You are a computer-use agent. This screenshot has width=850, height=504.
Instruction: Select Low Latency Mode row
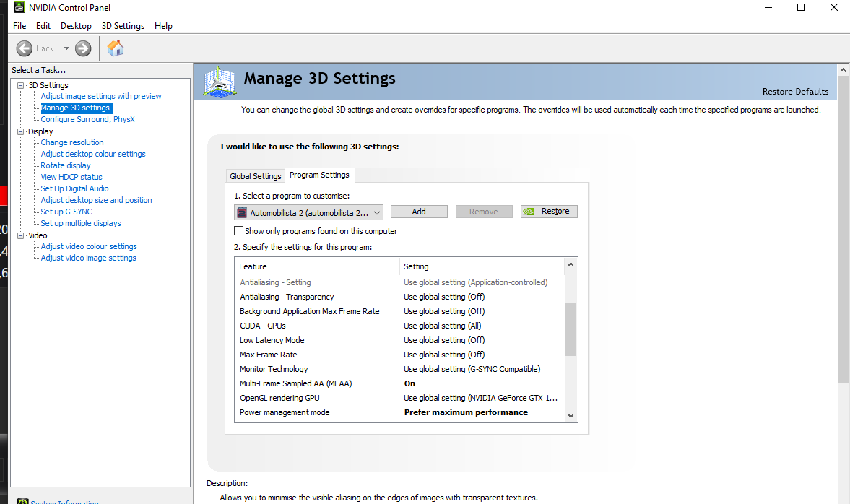400,340
